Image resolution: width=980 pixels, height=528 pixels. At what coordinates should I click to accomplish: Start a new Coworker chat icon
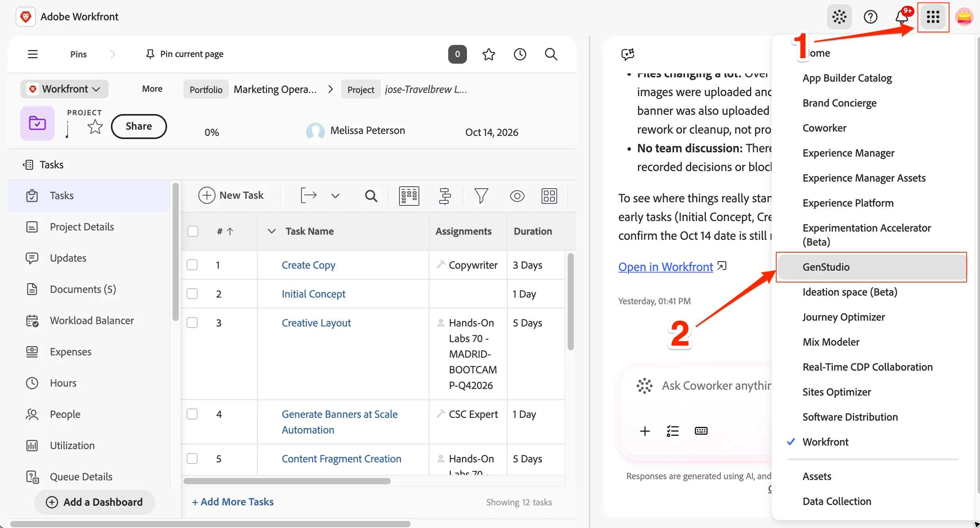(x=628, y=54)
